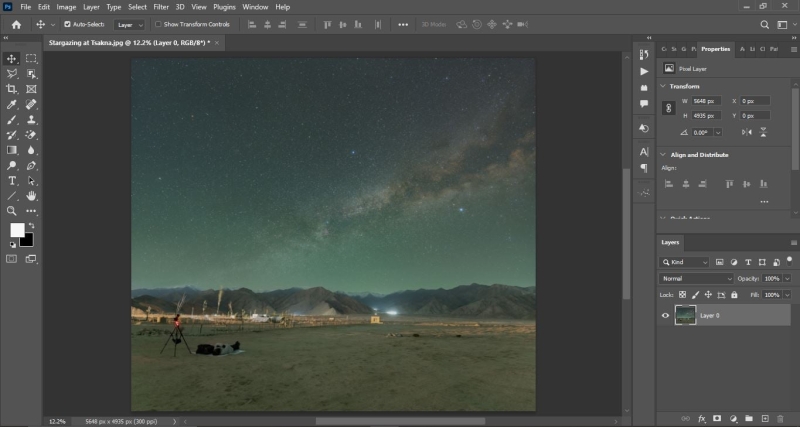
Task: Select the Pen tool
Action: coord(31,166)
